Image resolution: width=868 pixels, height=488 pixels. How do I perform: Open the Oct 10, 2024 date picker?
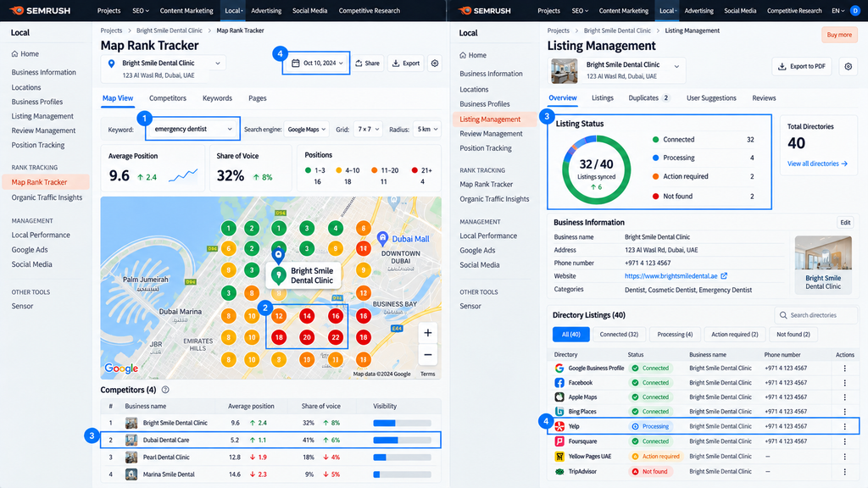[317, 63]
